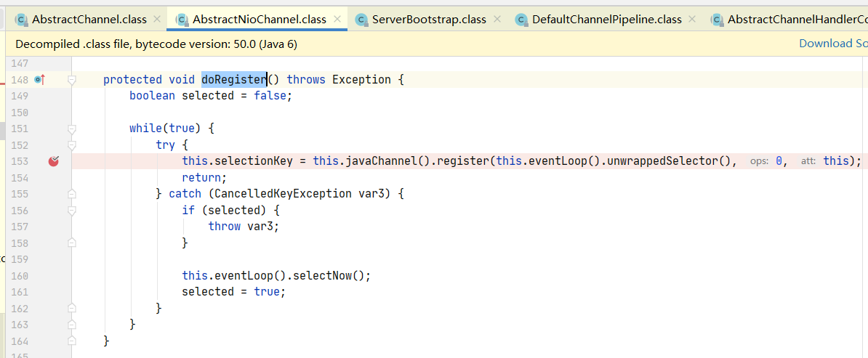Click the overriding method gutter icon on line 148
Image resolution: width=868 pixels, height=358 pixels.
39,80
